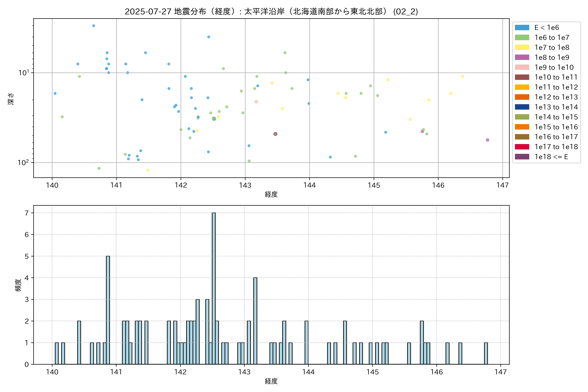This screenshot has width=588, height=392.
Task: Click the pink scatter point near longitude 143.2
Action: click(256, 102)
